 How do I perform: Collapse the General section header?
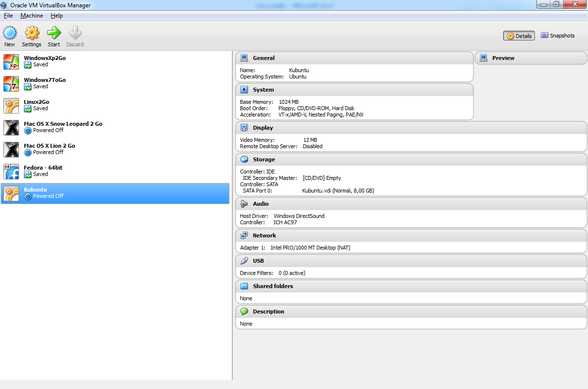(263, 58)
